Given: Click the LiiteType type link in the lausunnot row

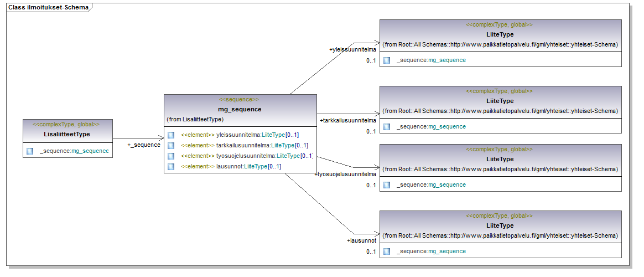Looking at the screenshot, I should [x=256, y=167].
